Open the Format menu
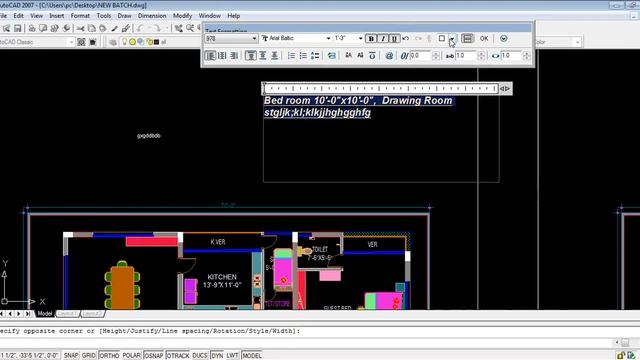The image size is (640, 360). click(x=80, y=16)
